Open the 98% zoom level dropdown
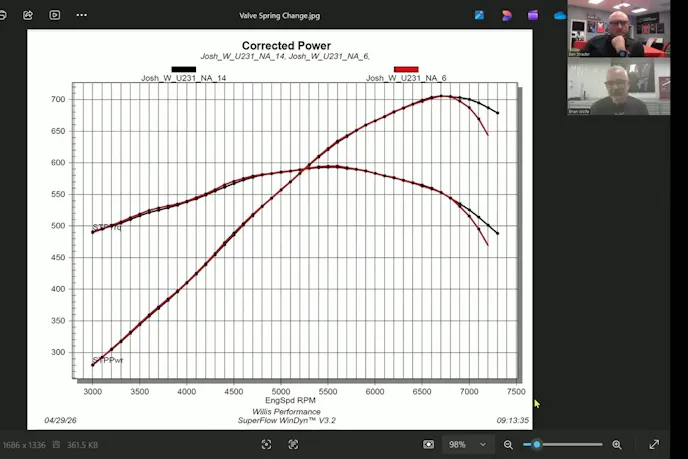 click(467, 445)
